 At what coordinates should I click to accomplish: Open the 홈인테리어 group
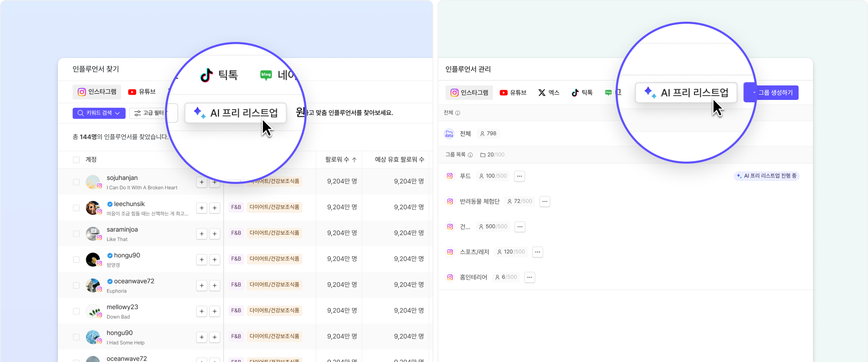(474, 277)
